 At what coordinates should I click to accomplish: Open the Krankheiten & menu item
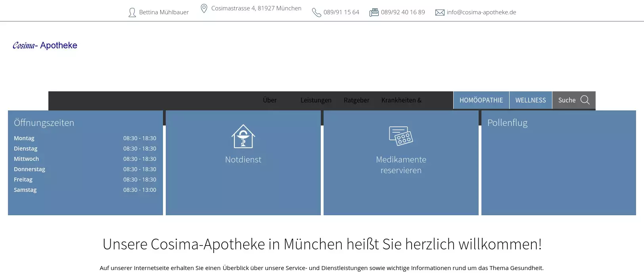point(401,100)
